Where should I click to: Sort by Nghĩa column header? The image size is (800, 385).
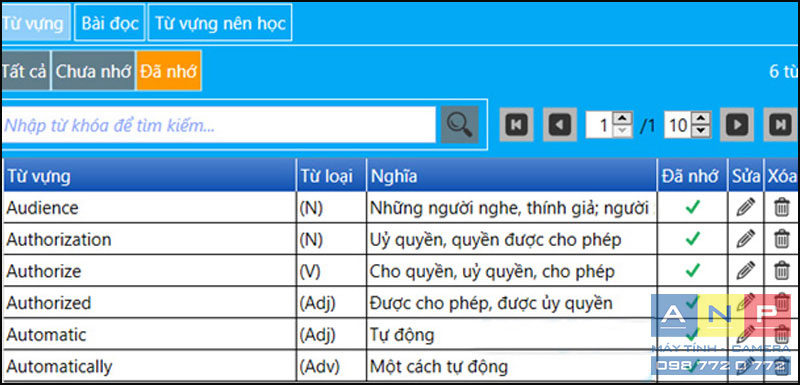pyautogui.click(x=512, y=175)
